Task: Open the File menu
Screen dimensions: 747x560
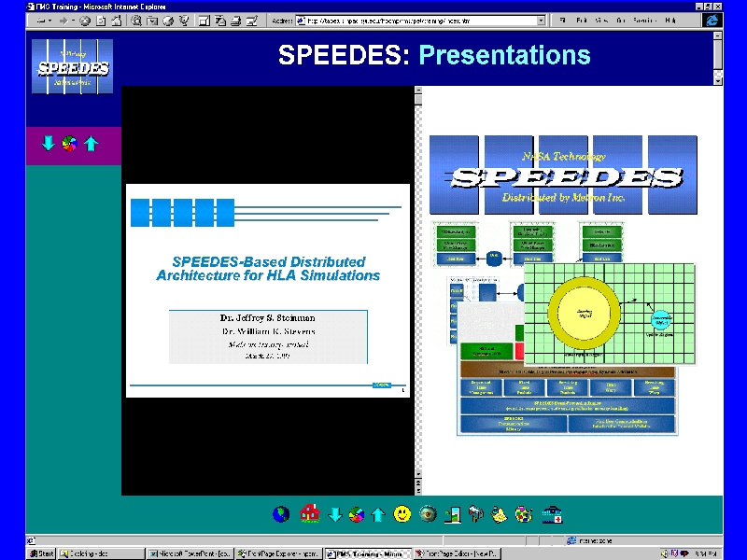Action: point(563,21)
